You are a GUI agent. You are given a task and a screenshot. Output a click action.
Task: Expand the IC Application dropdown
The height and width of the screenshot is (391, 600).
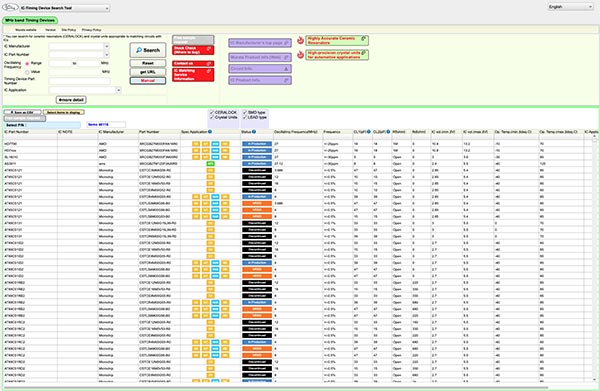[118, 90]
